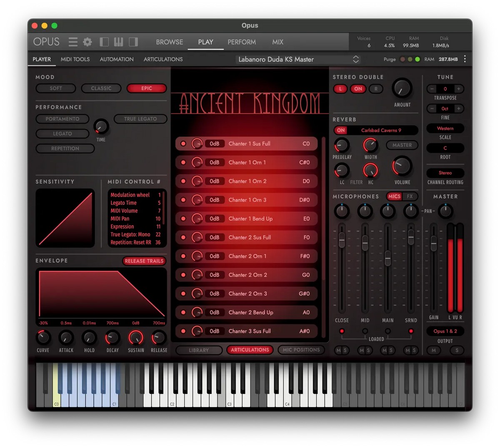
Task: Open the three-dot options menu beside RAM
Action: coord(465,59)
